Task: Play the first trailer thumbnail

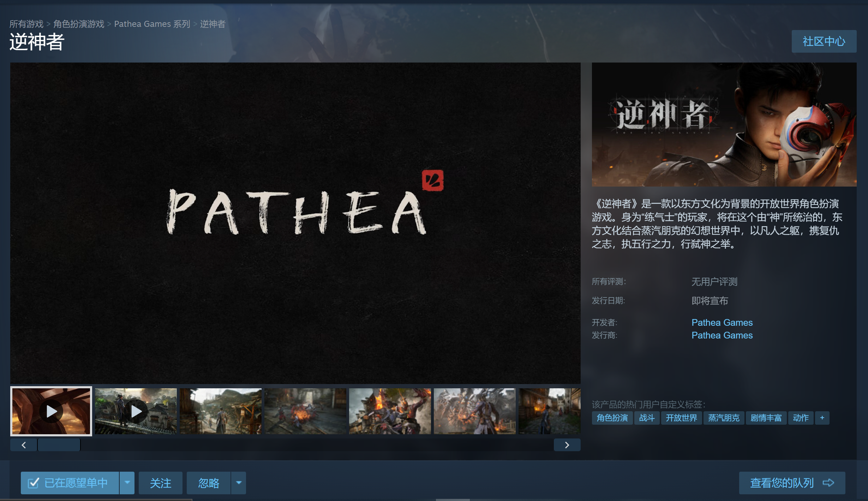Action: pyautogui.click(x=51, y=411)
